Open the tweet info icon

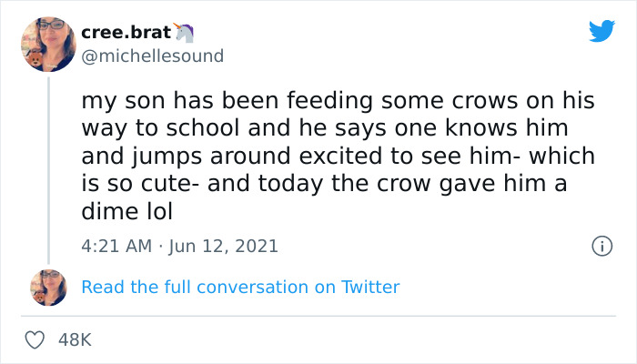pos(601,246)
